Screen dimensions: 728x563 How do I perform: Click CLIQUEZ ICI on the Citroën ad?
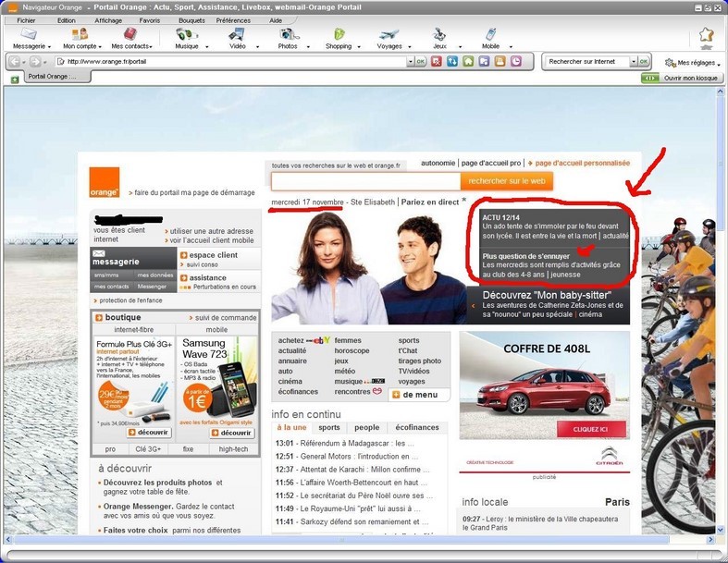[590, 429]
